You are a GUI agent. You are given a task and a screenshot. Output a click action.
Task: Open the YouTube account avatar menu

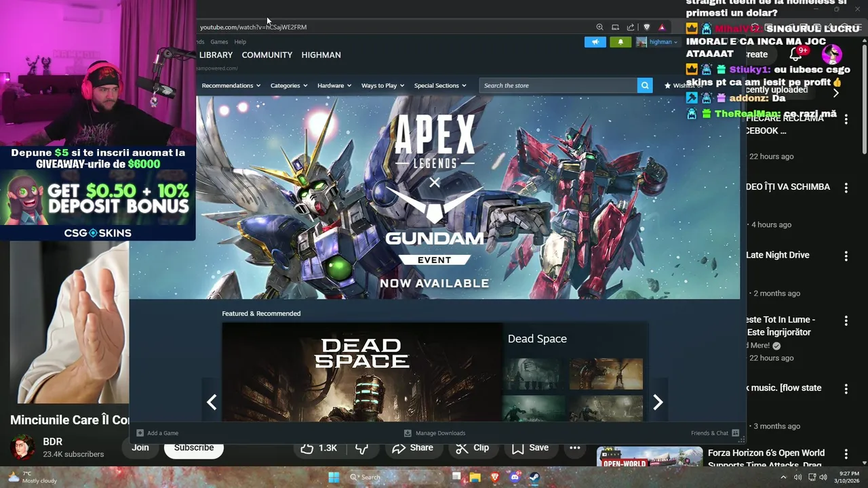(832, 54)
